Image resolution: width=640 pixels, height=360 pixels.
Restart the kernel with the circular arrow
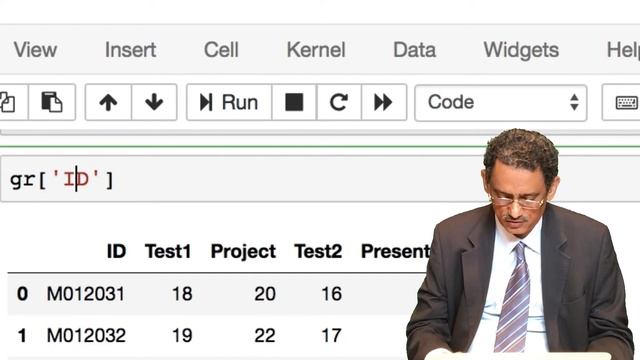click(x=339, y=102)
